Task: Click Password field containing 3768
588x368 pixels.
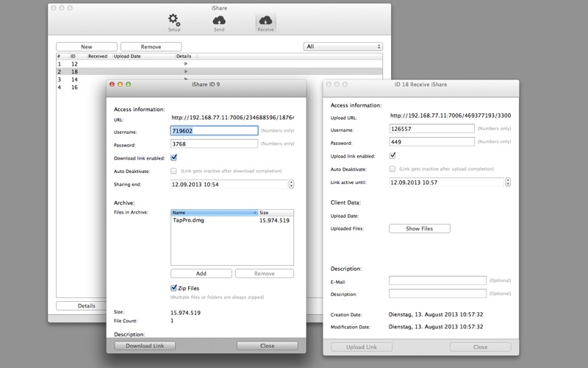Action: [214, 144]
